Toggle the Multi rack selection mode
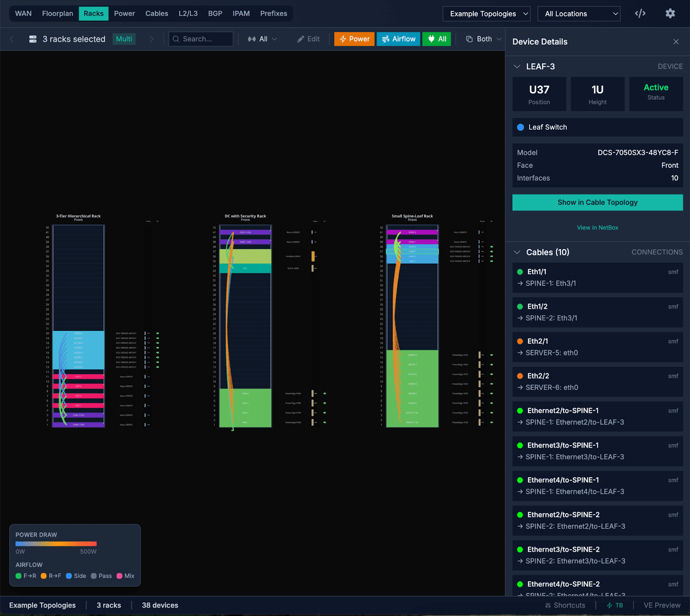The image size is (690, 616). point(124,39)
